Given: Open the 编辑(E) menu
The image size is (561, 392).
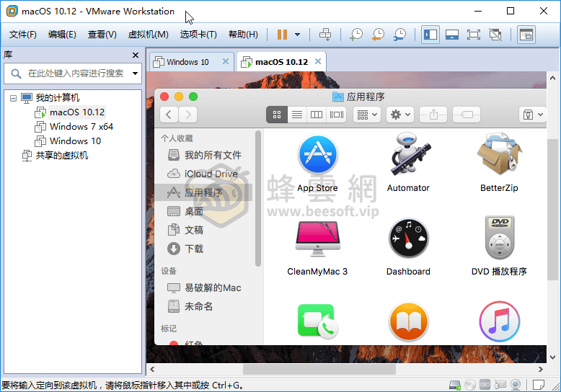Looking at the screenshot, I should [62, 35].
